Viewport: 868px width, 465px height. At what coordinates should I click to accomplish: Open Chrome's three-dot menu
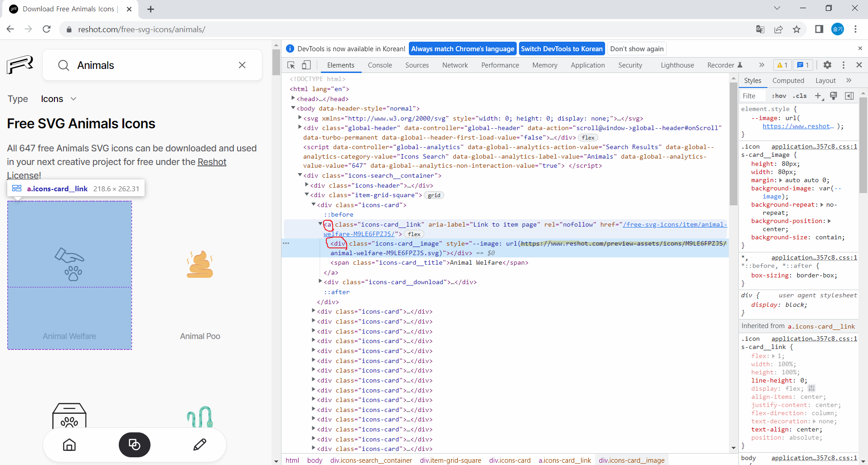[x=855, y=29]
